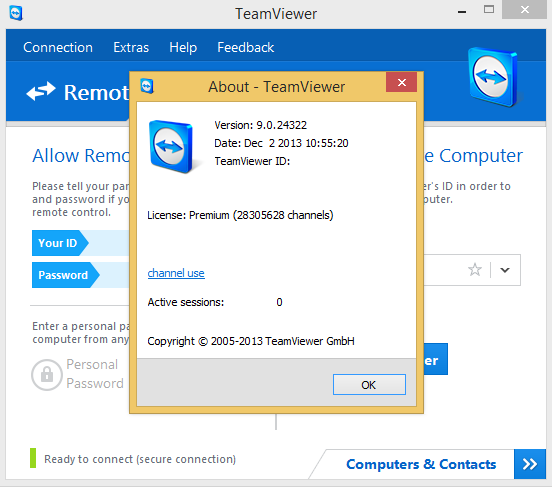Click the green connection status indicator

[33, 458]
